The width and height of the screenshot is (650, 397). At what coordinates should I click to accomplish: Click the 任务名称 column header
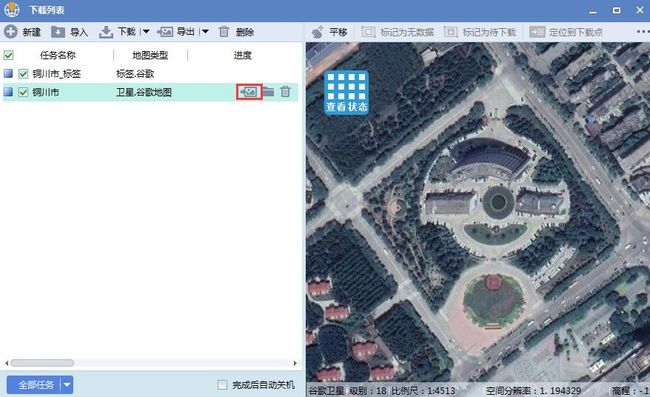click(x=58, y=55)
